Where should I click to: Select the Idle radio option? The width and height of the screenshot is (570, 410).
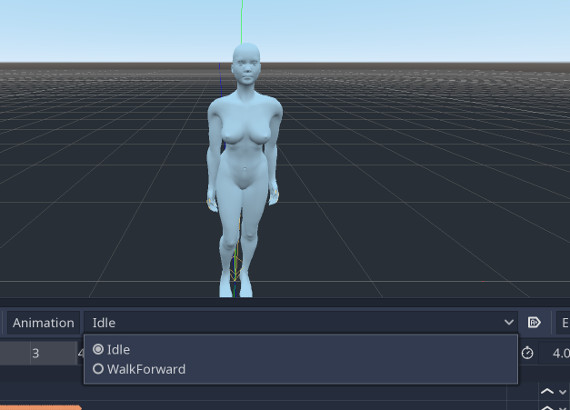pos(98,349)
